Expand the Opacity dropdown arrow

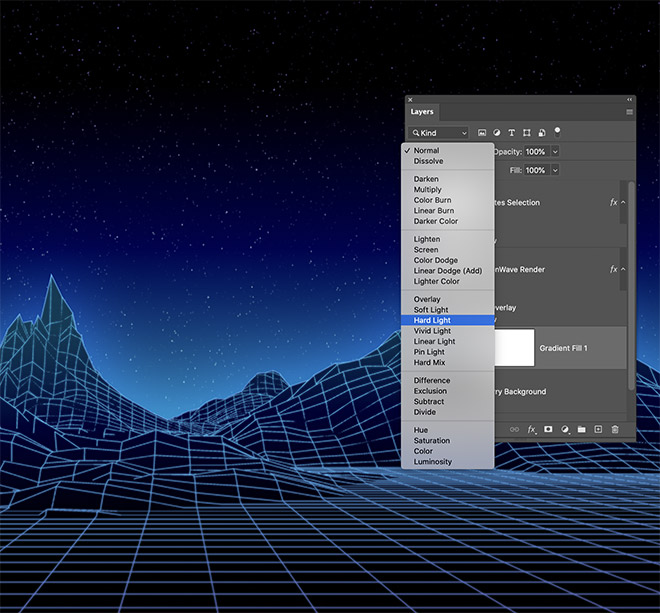click(x=555, y=152)
